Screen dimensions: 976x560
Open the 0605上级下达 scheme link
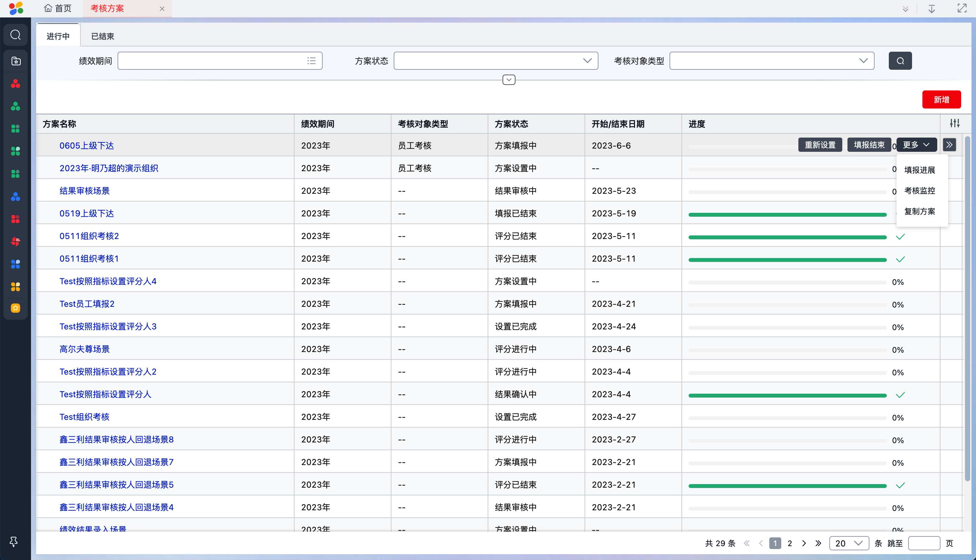tap(87, 145)
